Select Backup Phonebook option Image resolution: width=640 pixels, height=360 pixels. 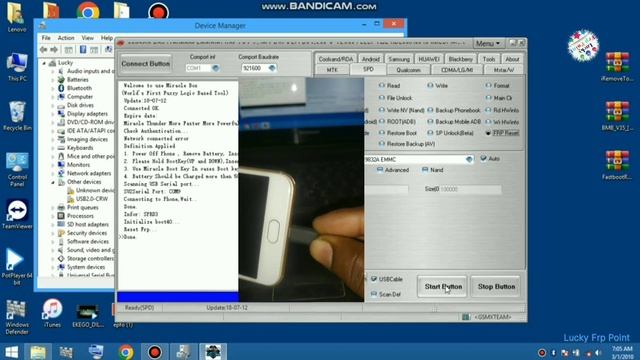(x=453, y=110)
